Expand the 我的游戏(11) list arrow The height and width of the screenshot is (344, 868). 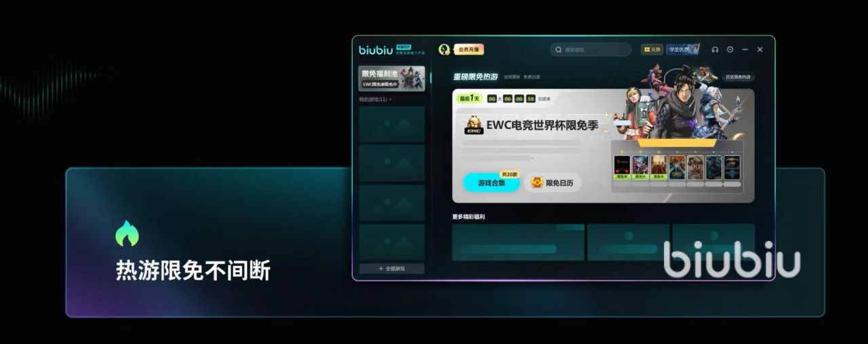[391, 100]
